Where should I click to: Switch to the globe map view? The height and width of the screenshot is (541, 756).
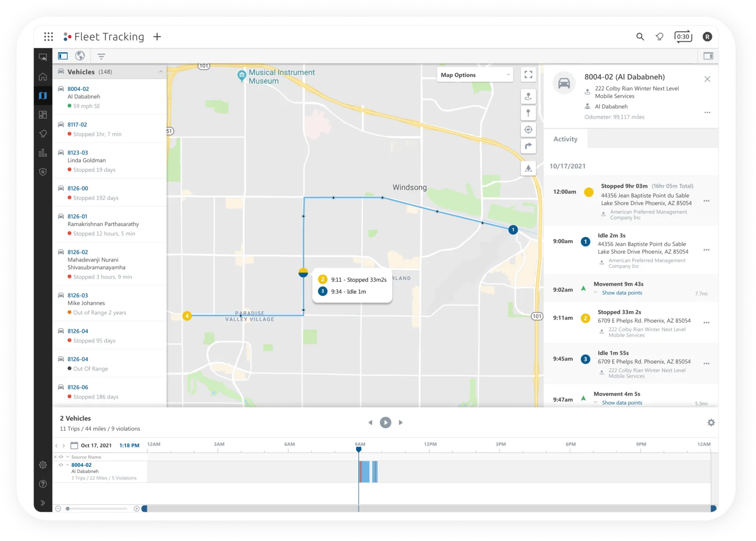(x=80, y=56)
